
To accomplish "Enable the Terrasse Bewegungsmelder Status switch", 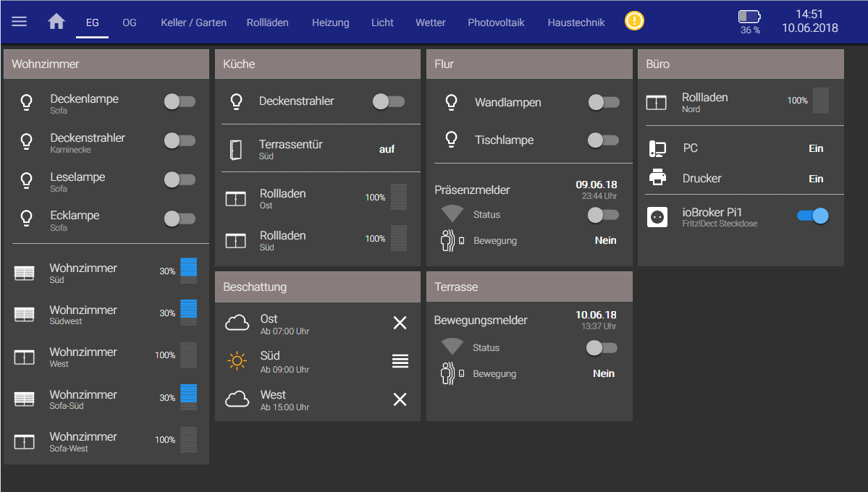I will 602,347.
